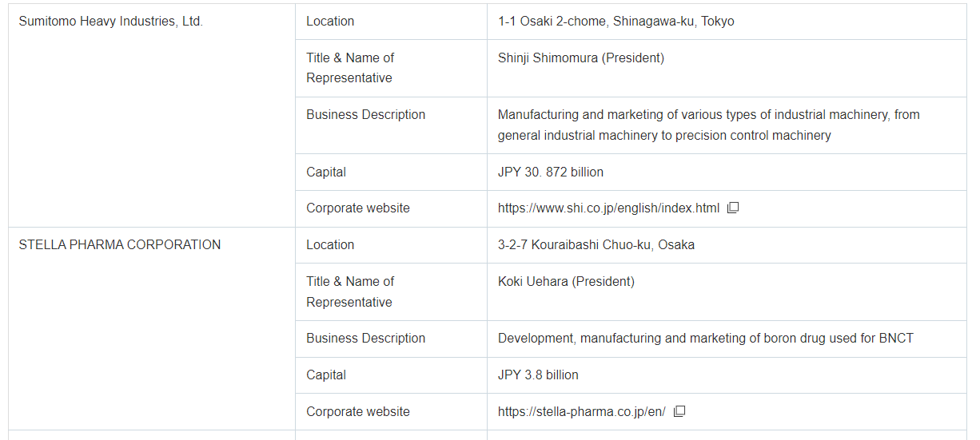Open the Sumitomo Heavy Industries website link

coord(608,208)
